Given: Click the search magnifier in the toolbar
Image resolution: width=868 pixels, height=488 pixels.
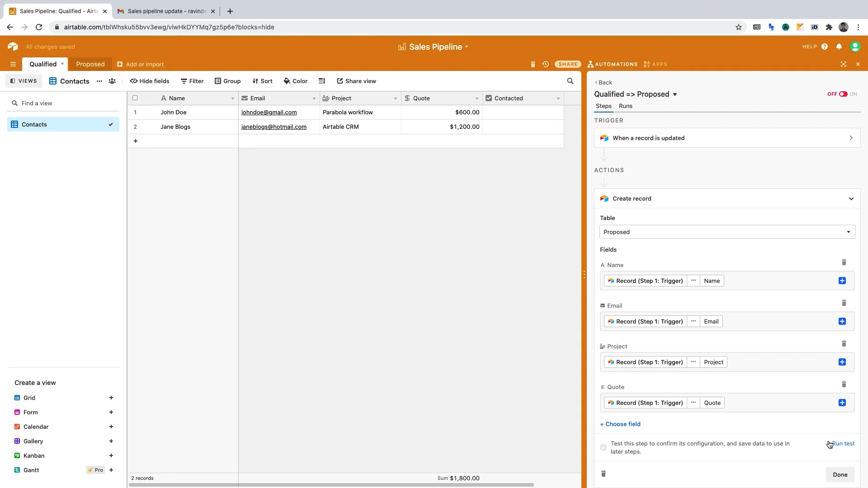Looking at the screenshot, I should pos(570,81).
